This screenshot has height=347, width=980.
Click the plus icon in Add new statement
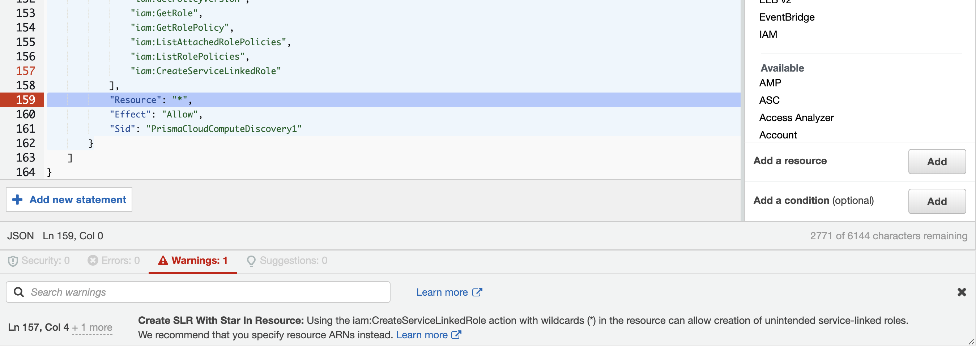17,200
